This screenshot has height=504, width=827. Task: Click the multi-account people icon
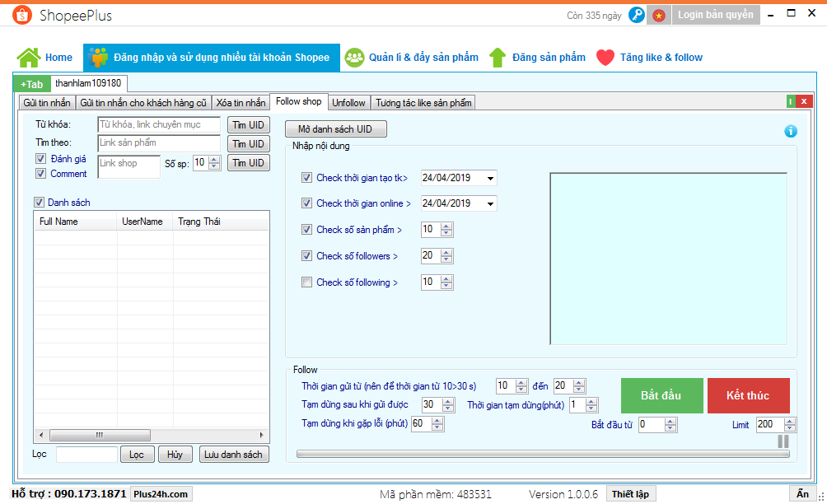point(99,58)
